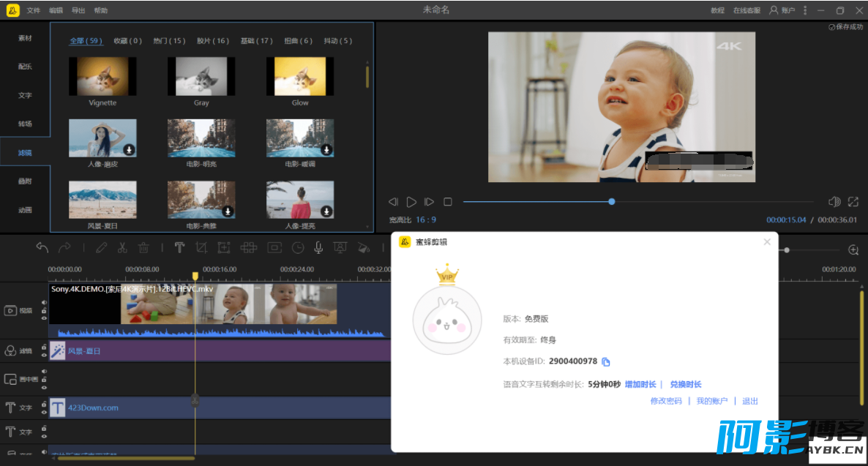Copy the device ID with copy icon
This screenshot has height=466, width=868.
[x=606, y=362]
